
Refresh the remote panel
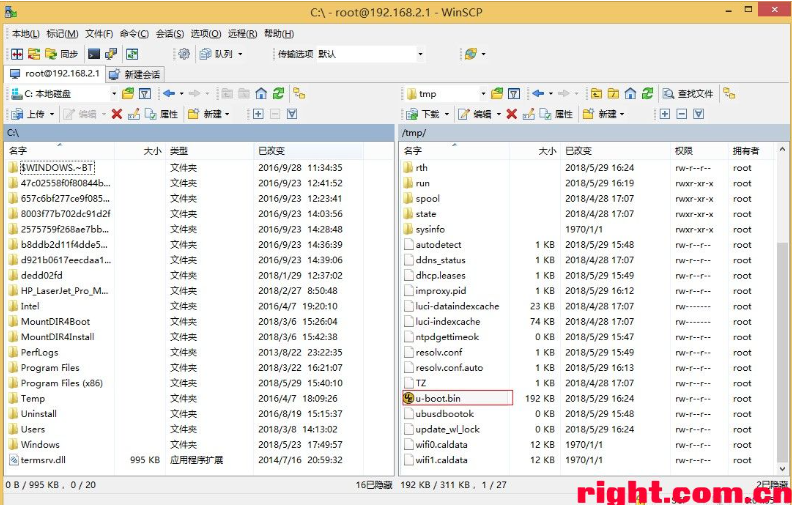[x=647, y=93]
